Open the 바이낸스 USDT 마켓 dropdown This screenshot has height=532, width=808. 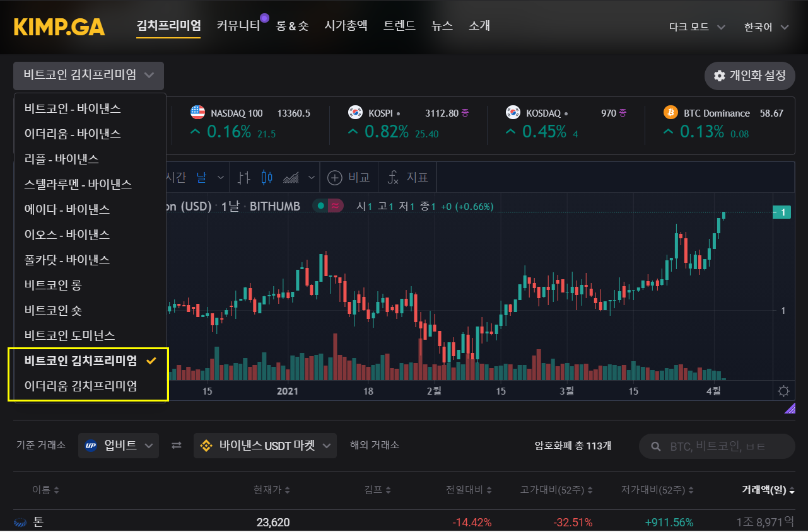click(265, 446)
